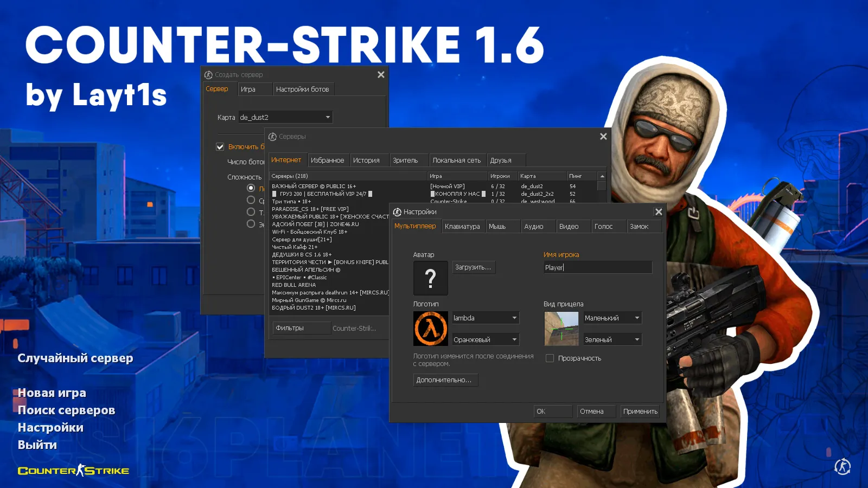Click the Steam icon in Настройки title bar
The image size is (868, 488).
397,212
